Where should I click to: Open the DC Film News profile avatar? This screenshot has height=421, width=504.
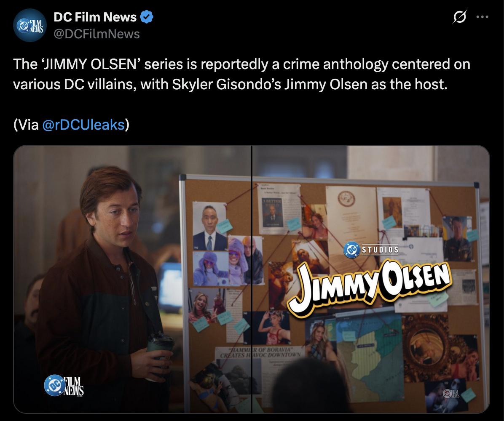[x=30, y=25]
